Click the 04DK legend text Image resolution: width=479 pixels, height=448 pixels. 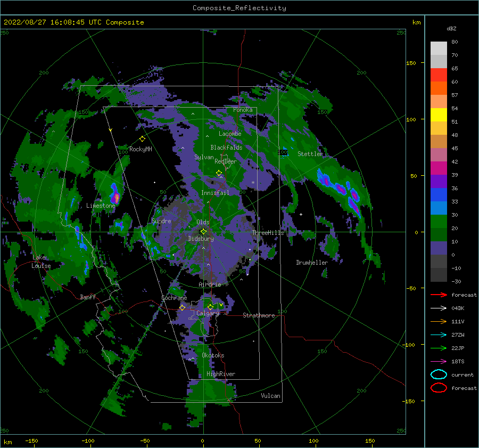click(458, 308)
